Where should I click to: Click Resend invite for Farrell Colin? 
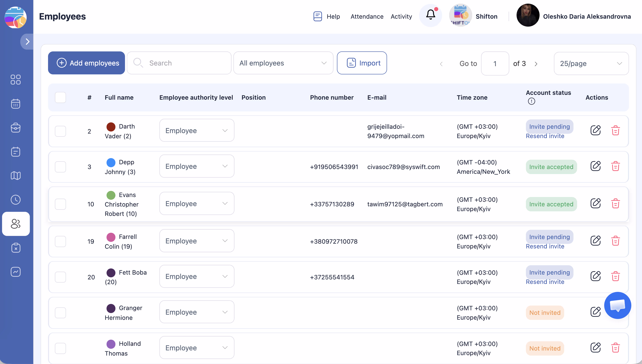545,246
